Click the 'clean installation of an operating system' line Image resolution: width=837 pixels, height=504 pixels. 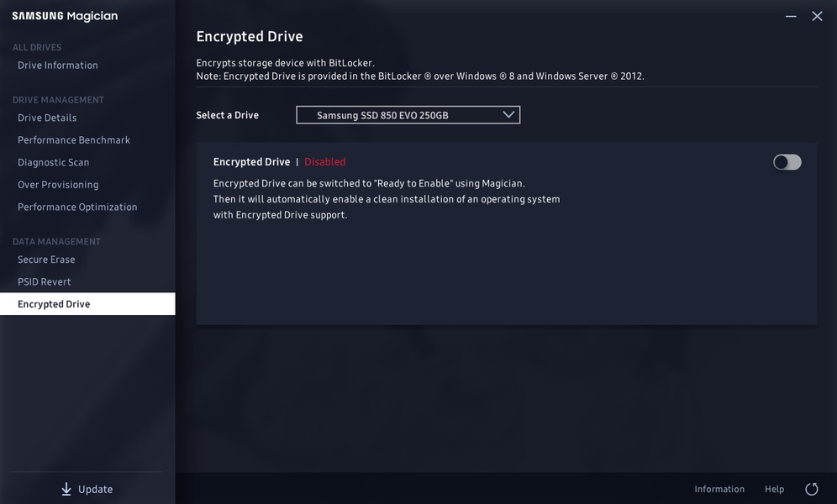click(x=387, y=199)
